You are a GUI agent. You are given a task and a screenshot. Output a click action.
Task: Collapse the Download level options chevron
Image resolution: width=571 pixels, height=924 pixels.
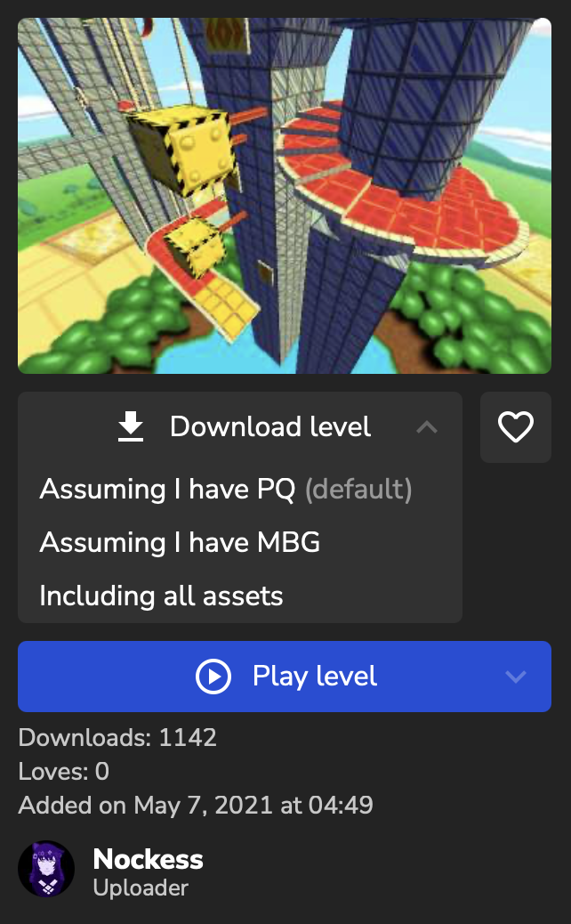[x=427, y=427]
